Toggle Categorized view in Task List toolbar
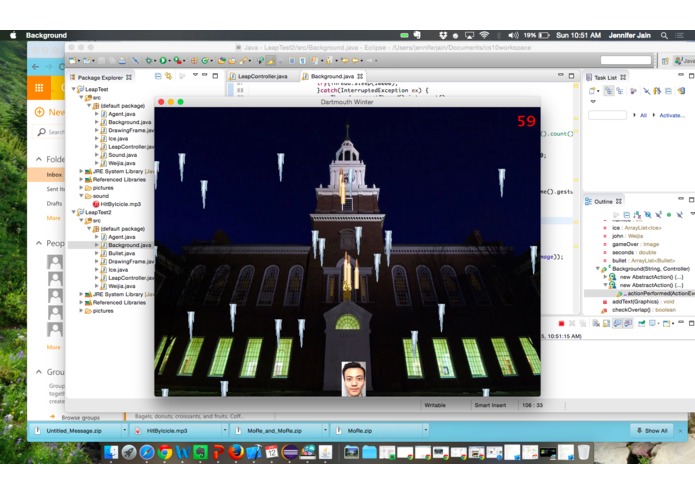 click(609, 91)
